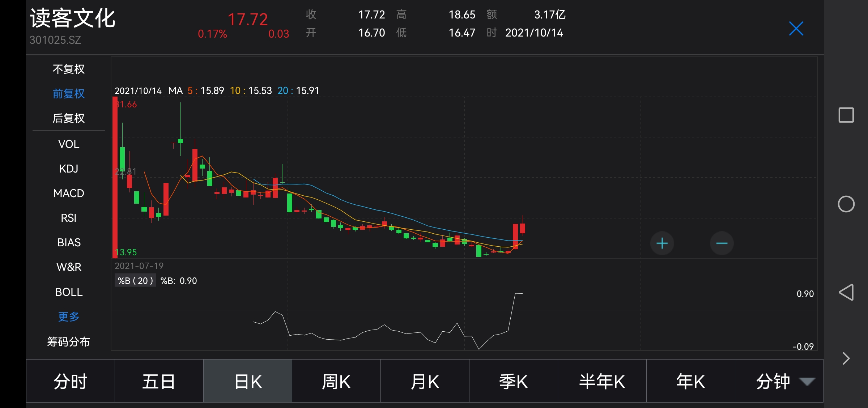Open 筹码分布 chip distribution view

click(x=69, y=341)
